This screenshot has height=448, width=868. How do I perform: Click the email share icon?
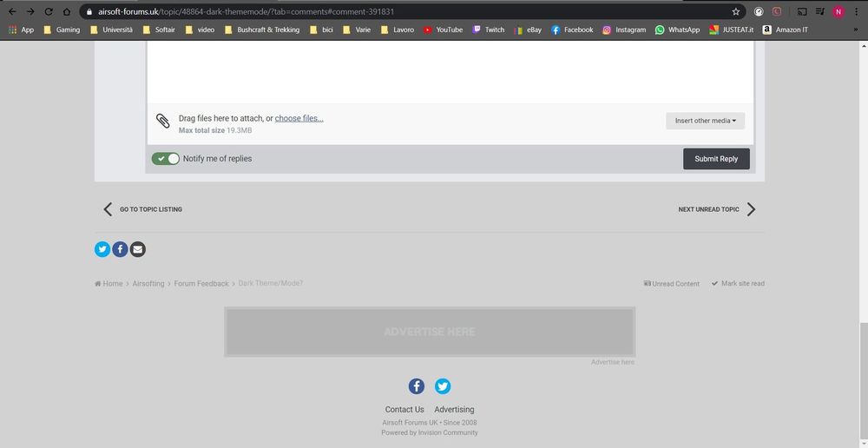click(x=137, y=249)
